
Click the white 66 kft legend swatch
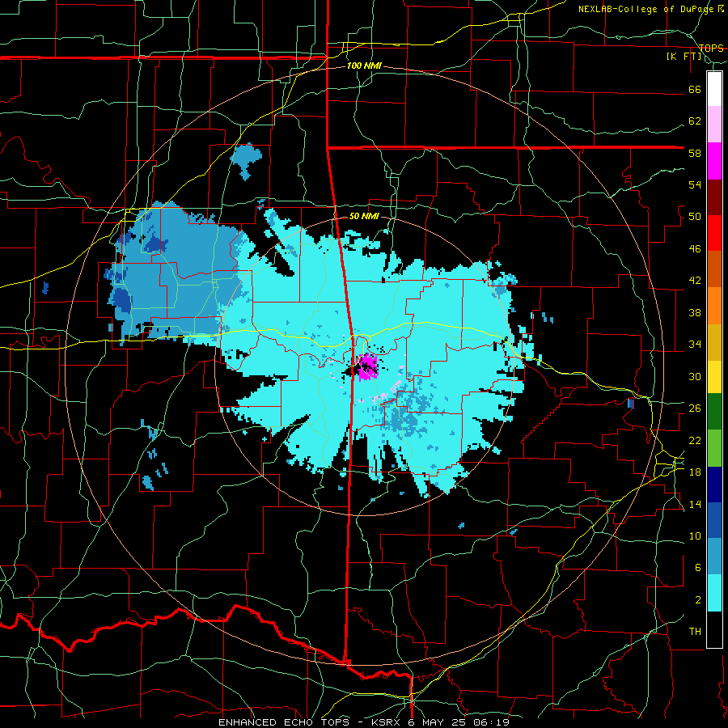pyautogui.click(x=714, y=89)
